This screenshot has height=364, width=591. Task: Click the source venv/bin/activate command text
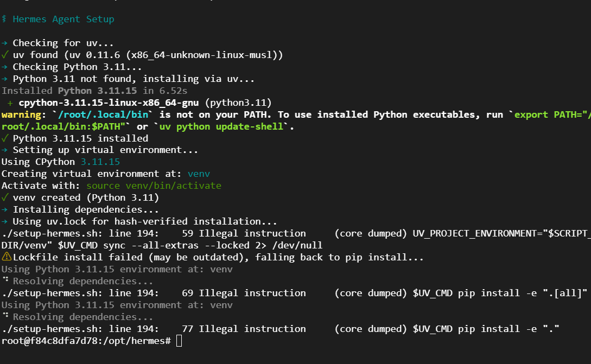(154, 186)
